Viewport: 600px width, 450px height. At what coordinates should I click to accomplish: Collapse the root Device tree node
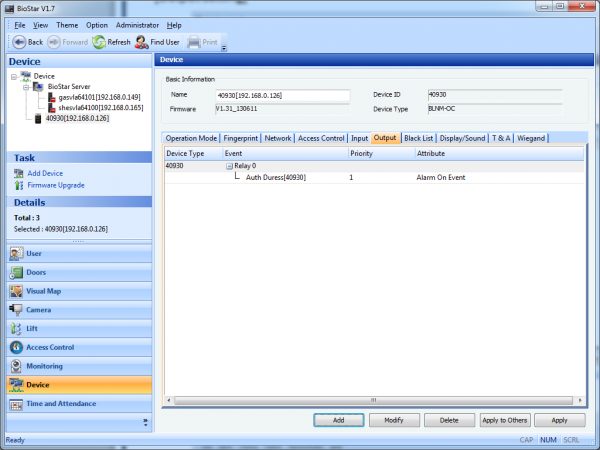pyautogui.click(x=13, y=76)
